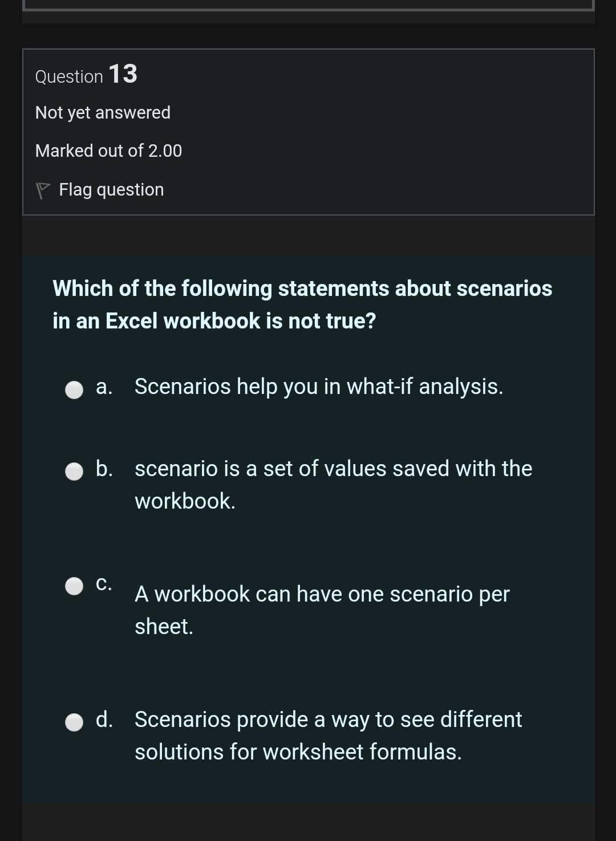
Task: Select radio button for option c
Action: coord(74,586)
